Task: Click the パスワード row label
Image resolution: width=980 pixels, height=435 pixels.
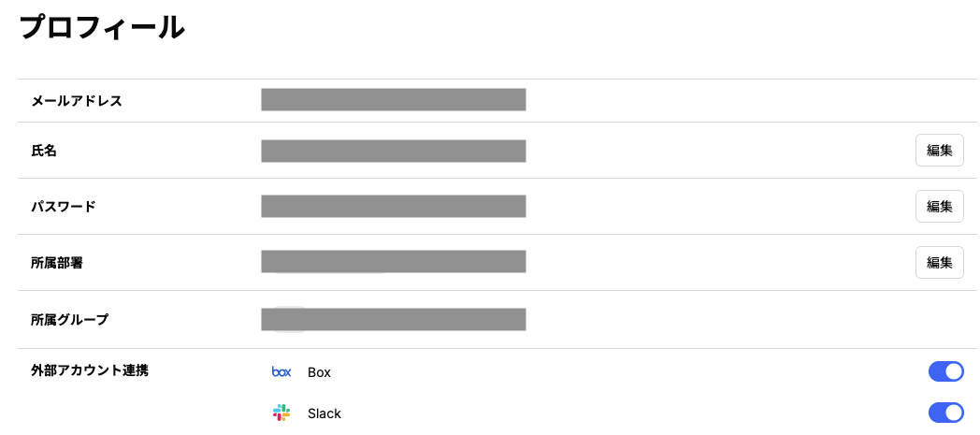Action: pos(64,207)
